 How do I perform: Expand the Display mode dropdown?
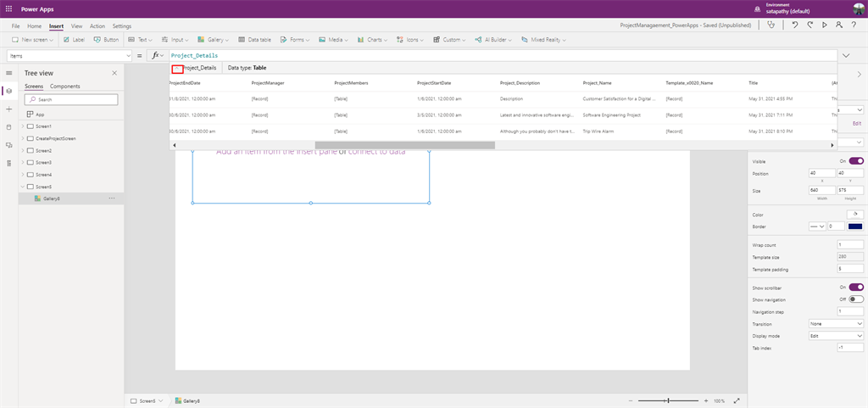(836, 335)
